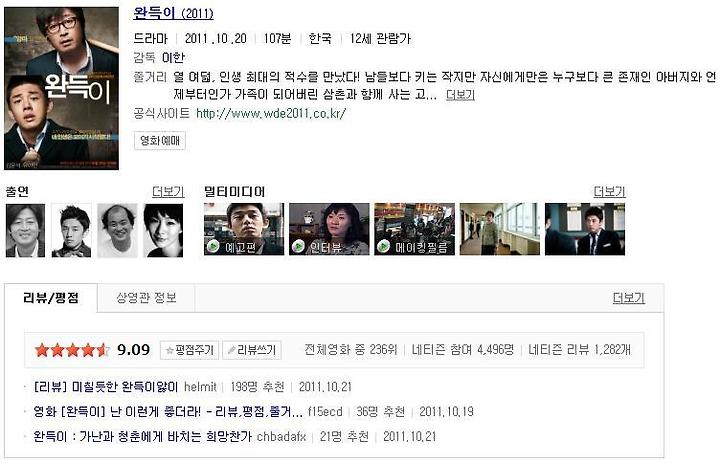Open official site wde2011.co.kr link
Image resolution: width=720 pixels, height=463 pixels.
[271, 113]
